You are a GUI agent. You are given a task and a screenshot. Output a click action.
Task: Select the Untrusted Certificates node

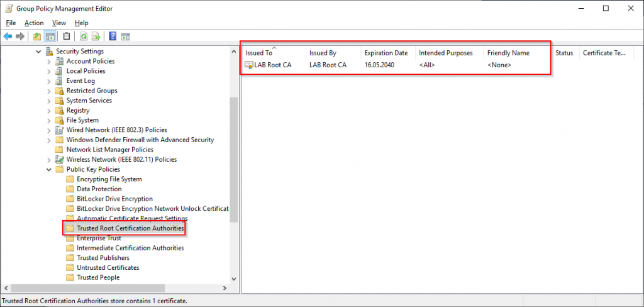coord(108,267)
